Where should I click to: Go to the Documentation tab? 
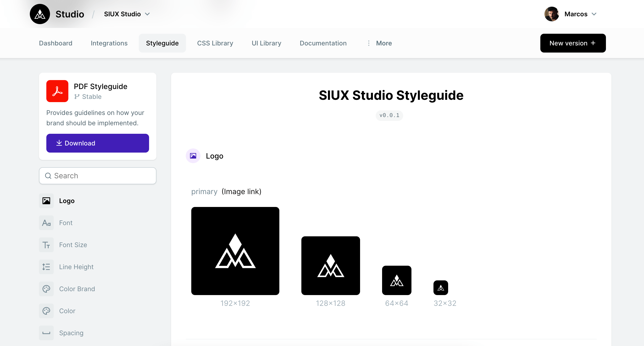[323, 43]
